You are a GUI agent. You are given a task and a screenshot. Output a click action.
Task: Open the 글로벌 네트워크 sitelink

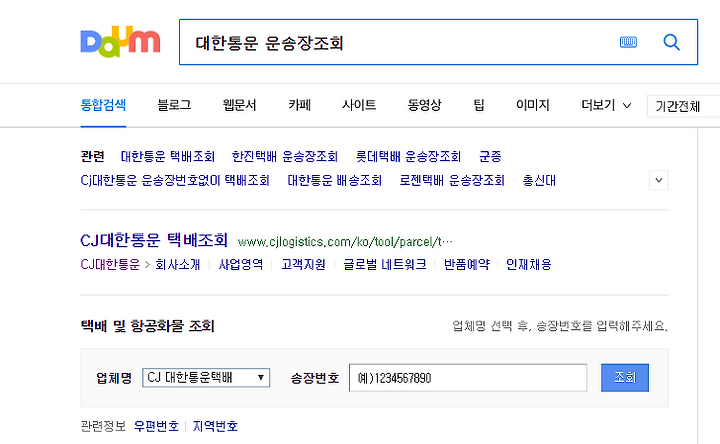385,264
